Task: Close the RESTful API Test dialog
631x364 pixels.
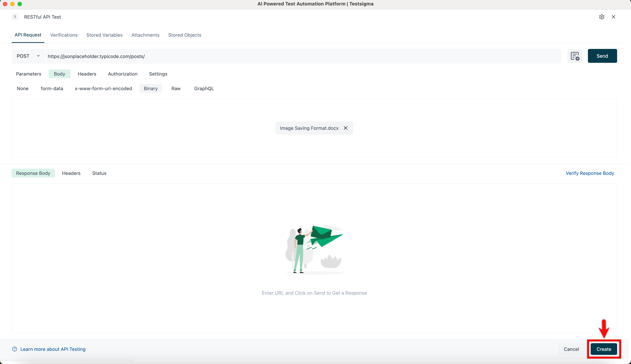Action: point(613,17)
